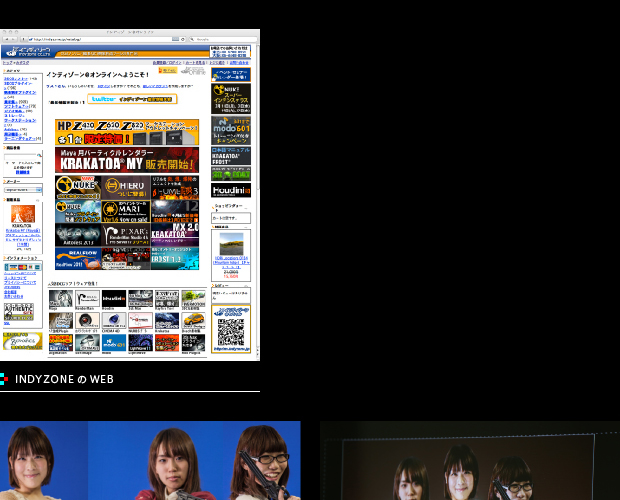Click the NUKE product banner

77,186
